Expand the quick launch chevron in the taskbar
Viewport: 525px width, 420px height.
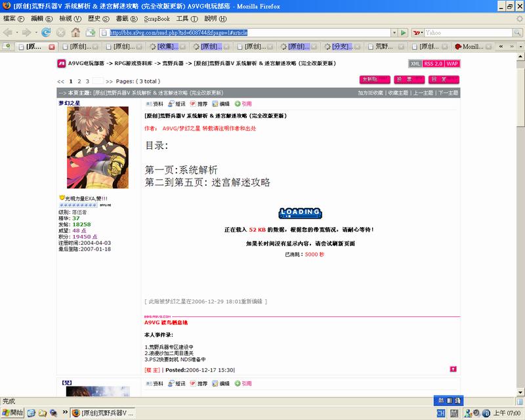click(x=65, y=412)
